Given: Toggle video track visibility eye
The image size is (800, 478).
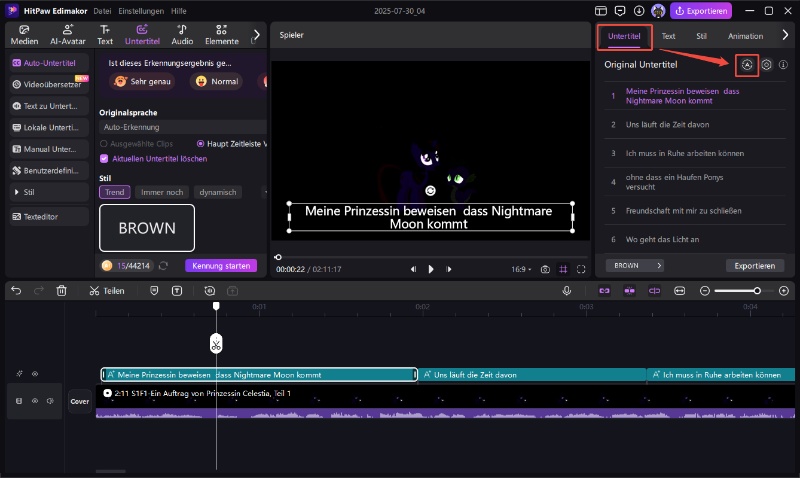Looking at the screenshot, I should pyautogui.click(x=35, y=401).
